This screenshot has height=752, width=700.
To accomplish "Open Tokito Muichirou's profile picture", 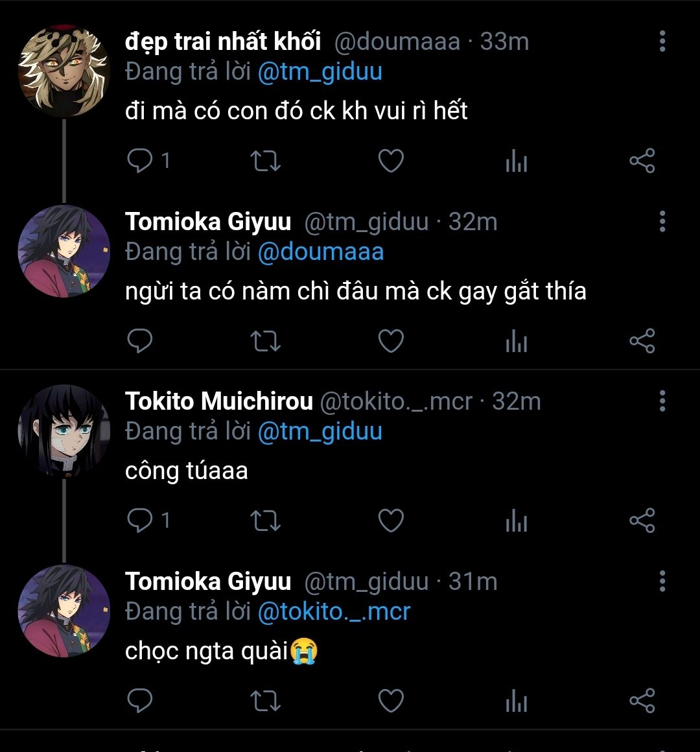I will click(x=64, y=431).
